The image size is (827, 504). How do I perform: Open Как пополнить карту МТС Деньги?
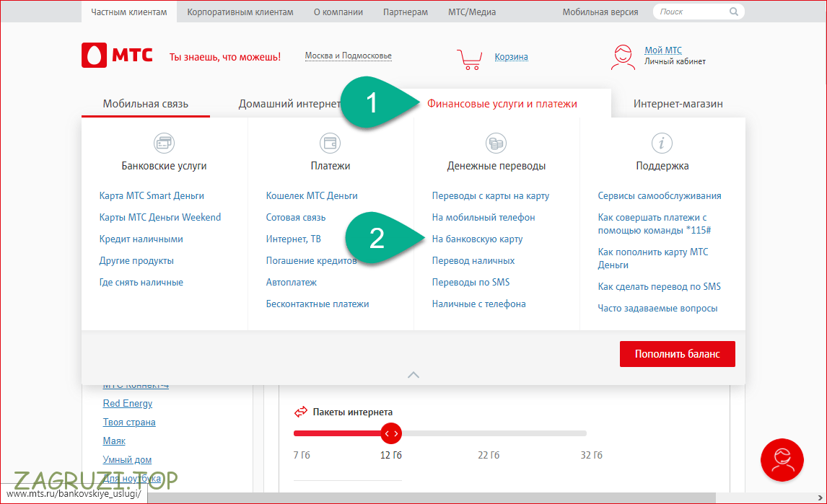[x=653, y=258]
